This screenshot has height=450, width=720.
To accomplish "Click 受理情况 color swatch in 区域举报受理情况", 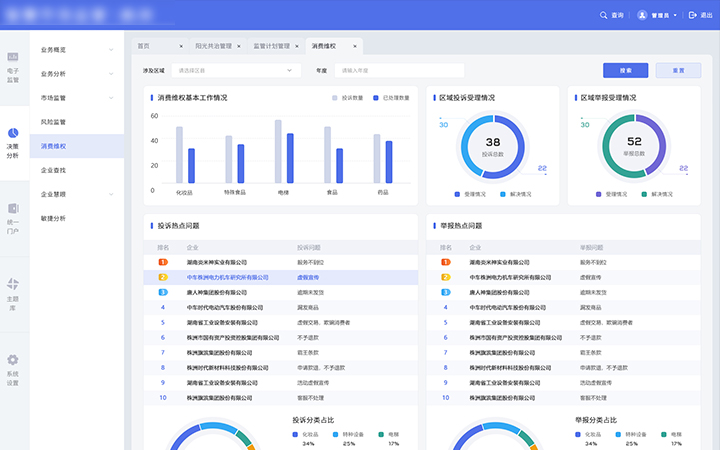I will pyautogui.click(x=599, y=194).
